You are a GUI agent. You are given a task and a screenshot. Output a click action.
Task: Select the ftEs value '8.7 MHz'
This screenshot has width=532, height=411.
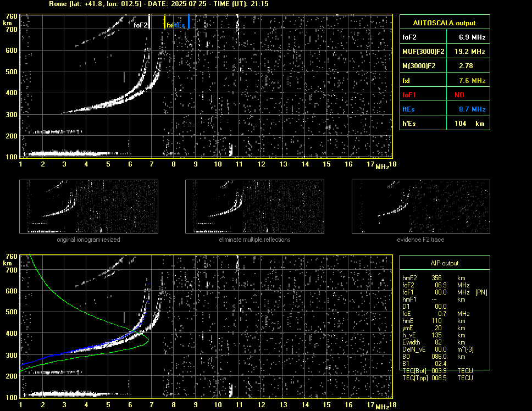click(472, 109)
